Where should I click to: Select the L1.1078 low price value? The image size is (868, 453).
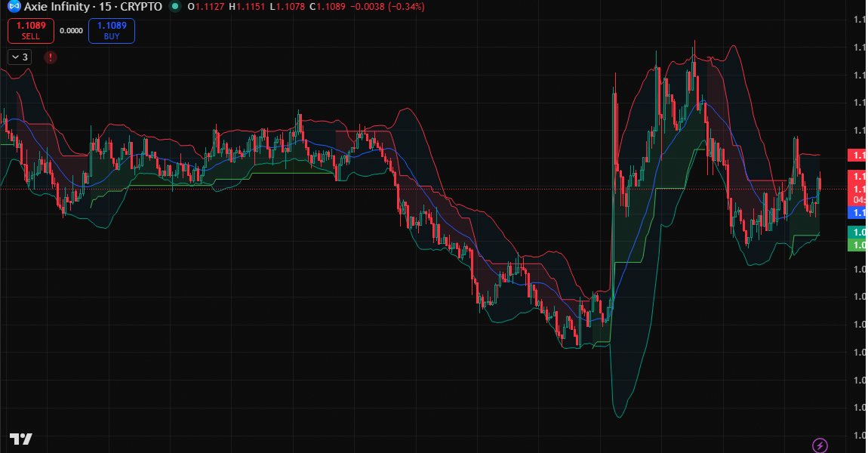[x=288, y=7]
